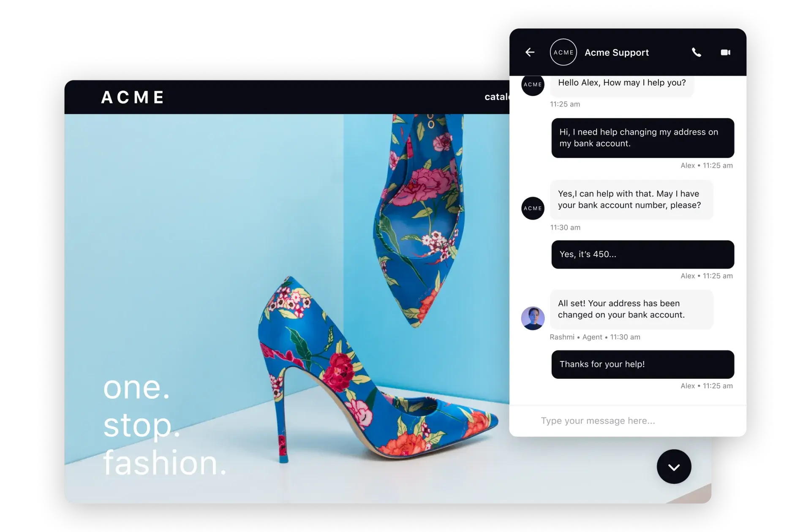This screenshot has height=532, width=811.
Task: Click the standing floral high heel image
Action: (378, 371)
